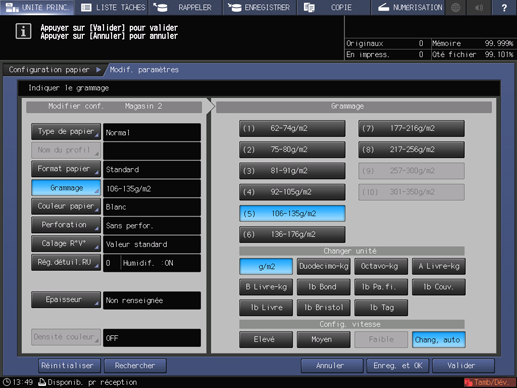Choose lb Pa.fi. unit
The width and height of the screenshot is (517, 388).
(381, 287)
